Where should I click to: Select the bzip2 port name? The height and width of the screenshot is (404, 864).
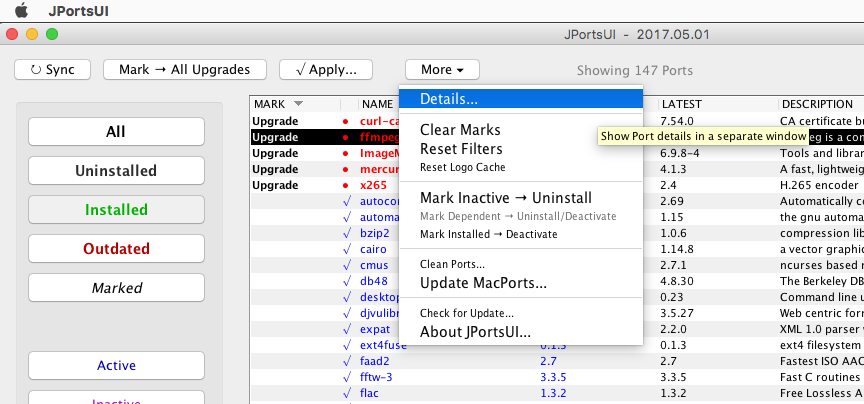pos(375,233)
